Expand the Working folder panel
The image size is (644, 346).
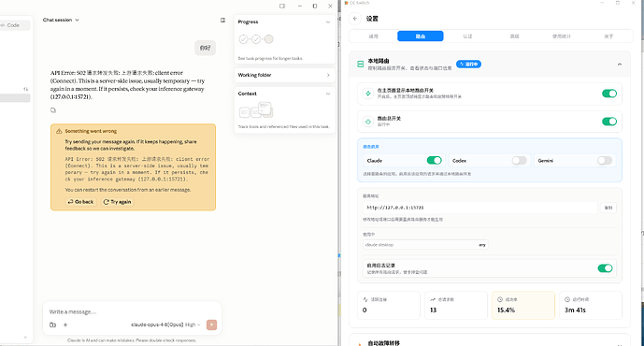coord(328,75)
